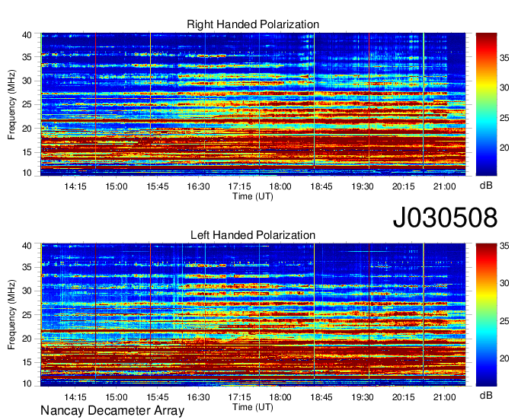Click the "35" frequency tick of Left Handed plot

pos(27,267)
